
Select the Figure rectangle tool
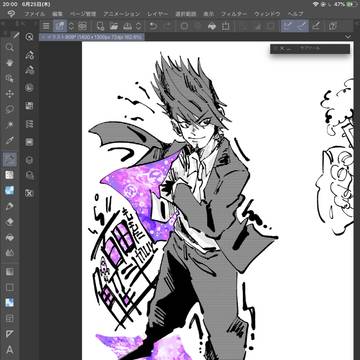pos(10,287)
